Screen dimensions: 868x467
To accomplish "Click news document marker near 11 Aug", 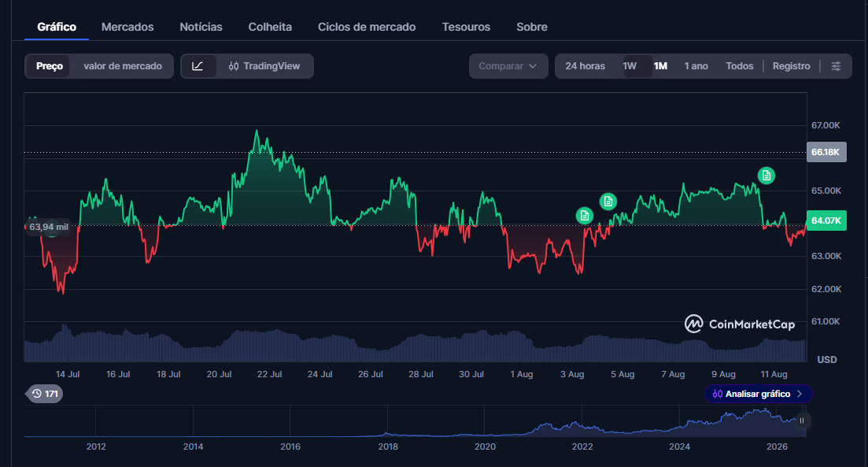I will click(766, 176).
